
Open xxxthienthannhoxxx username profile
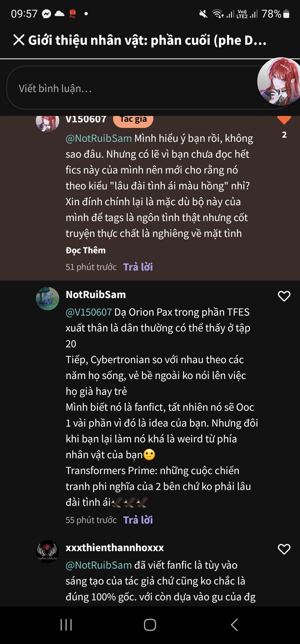115,547
